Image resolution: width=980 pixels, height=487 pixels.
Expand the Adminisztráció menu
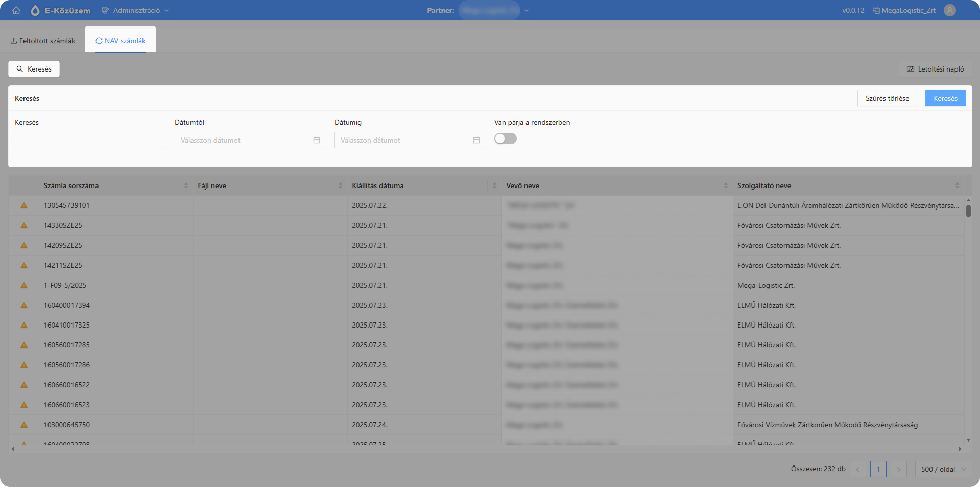click(135, 10)
